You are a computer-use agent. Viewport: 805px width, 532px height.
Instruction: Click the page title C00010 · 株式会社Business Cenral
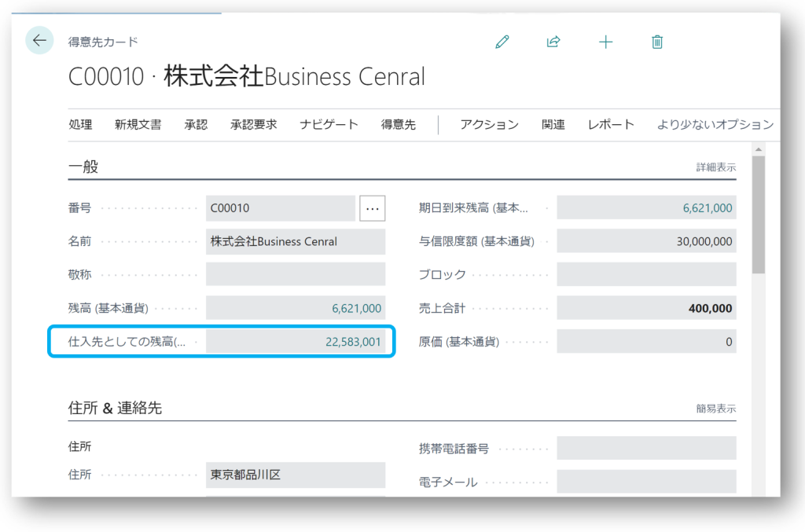[x=247, y=77]
